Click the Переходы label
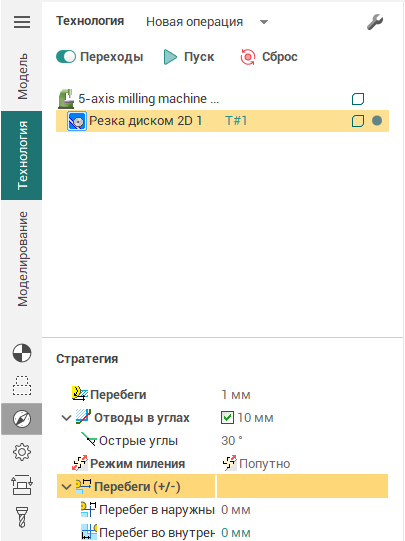The width and height of the screenshot is (405, 541). click(x=112, y=57)
